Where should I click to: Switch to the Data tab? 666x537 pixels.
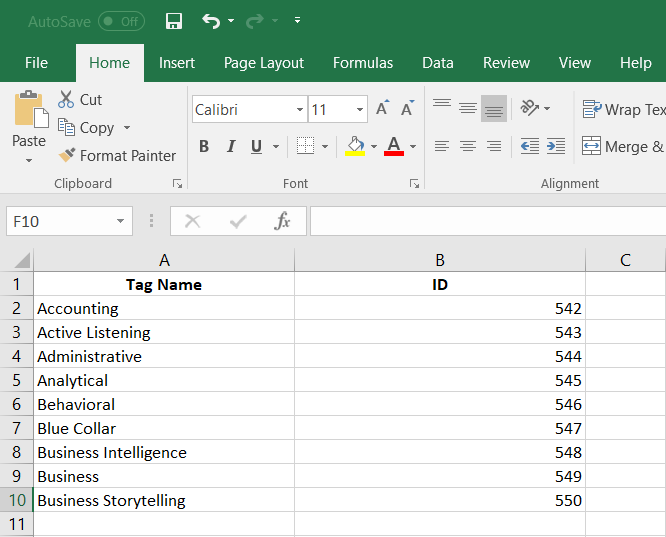(x=437, y=63)
